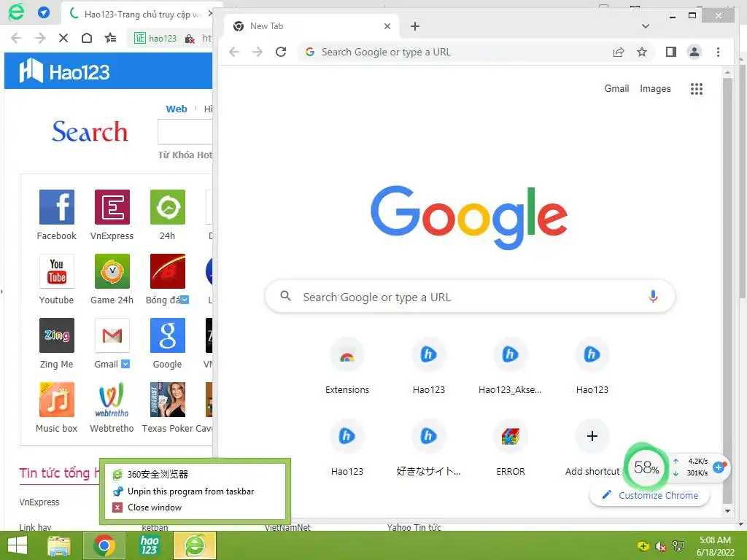Click the blue accelerator plus icon by the speed meter

pyautogui.click(x=719, y=467)
